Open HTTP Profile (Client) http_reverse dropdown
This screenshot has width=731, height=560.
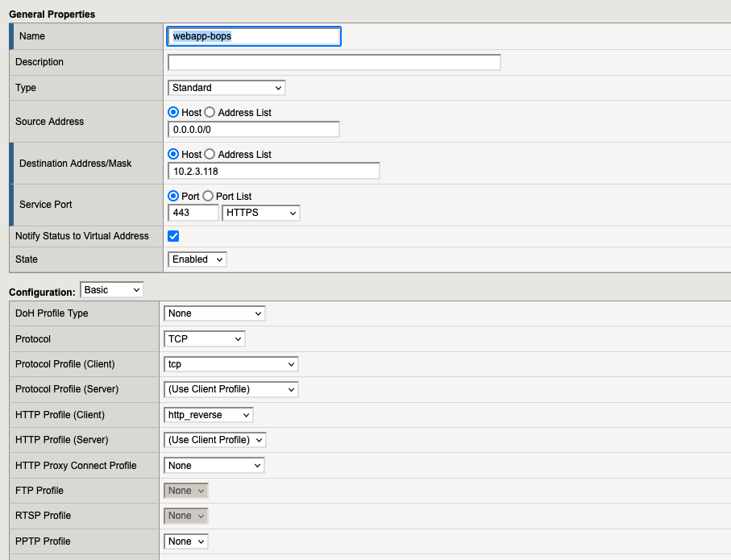[x=208, y=415]
